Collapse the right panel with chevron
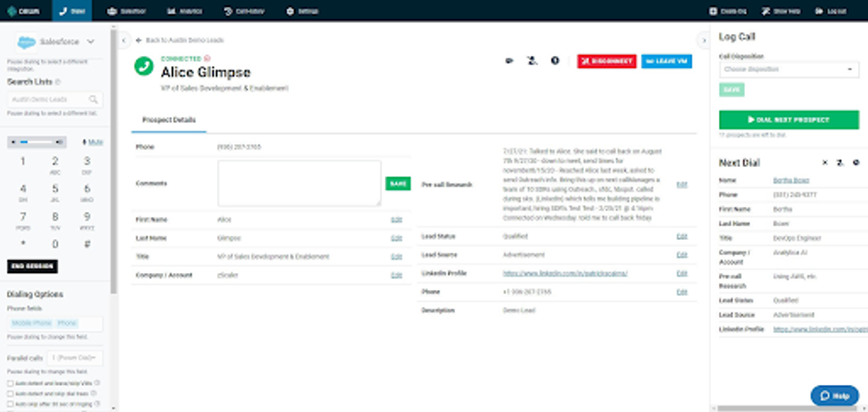Screen dimensions: 868x412 point(704,41)
